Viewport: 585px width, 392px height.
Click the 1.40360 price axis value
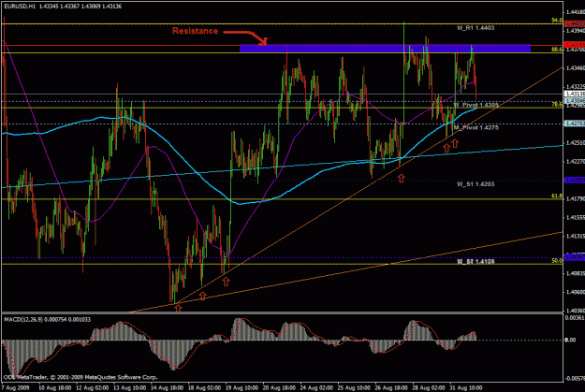[576, 311]
